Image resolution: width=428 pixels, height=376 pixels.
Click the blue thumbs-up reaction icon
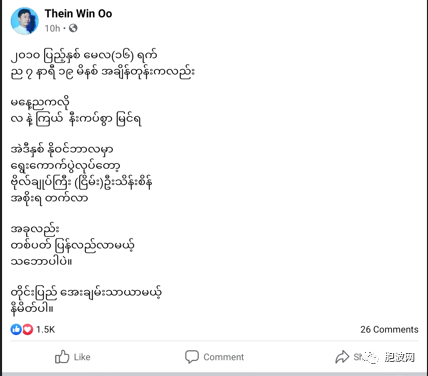pyautogui.click(x=16, y=329)
